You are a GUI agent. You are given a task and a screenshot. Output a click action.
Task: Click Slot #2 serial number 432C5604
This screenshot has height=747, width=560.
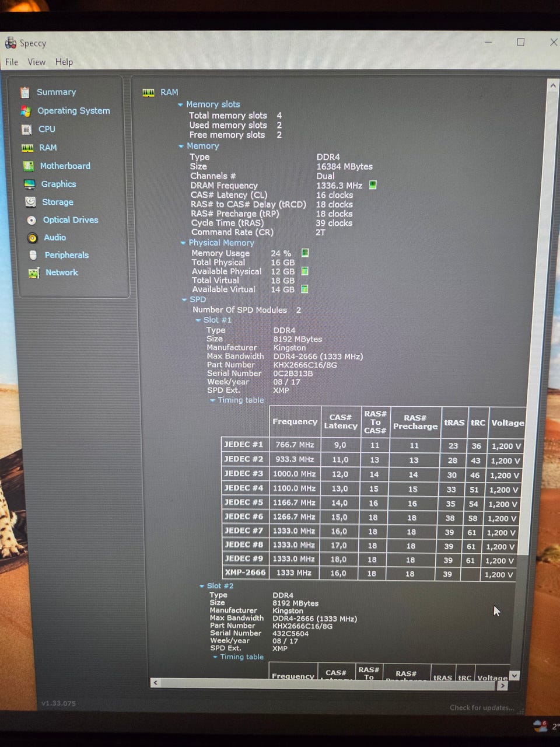pyautogui.click(x=290, y=634)
